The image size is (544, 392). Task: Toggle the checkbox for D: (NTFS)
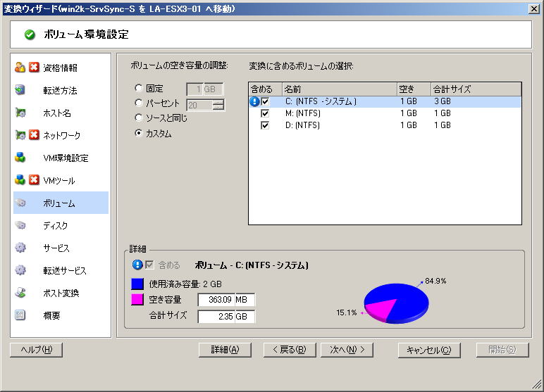click(265, 125)
